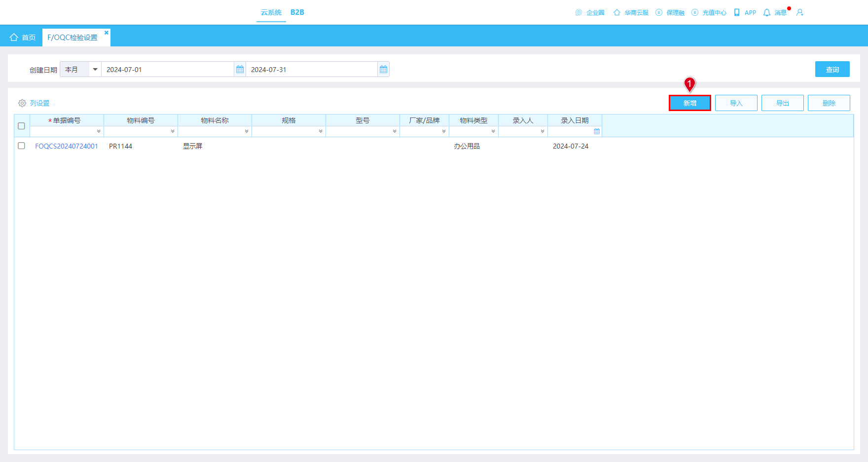The width and height of the screenshot is (868, 462).
Task: Open calendar picker for start date 2024-07-01
Action: [240, 70]
